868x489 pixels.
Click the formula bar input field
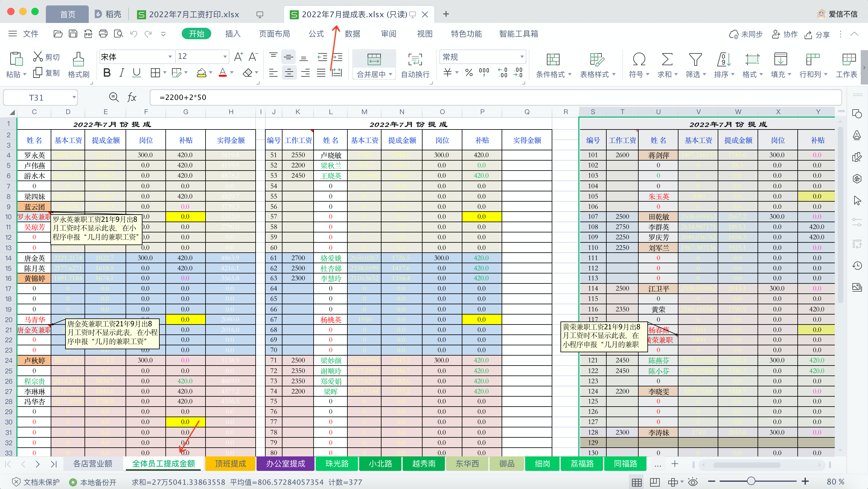click(472, 97)
